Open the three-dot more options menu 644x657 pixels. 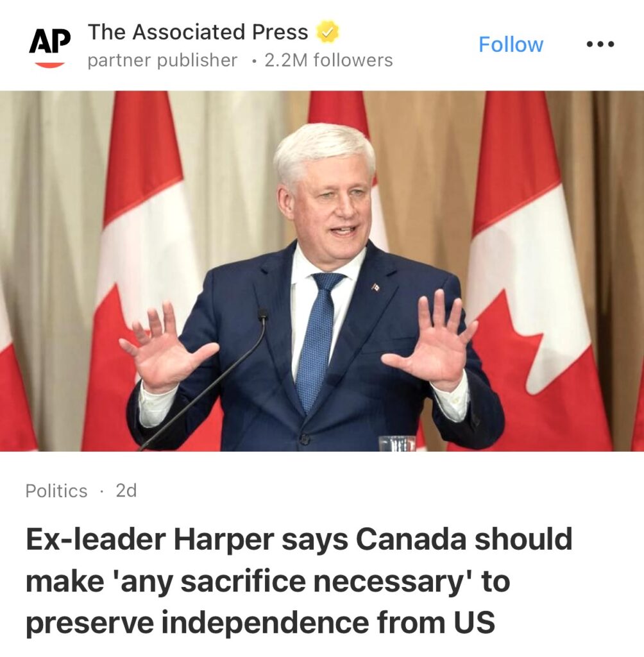click(600, 44)
